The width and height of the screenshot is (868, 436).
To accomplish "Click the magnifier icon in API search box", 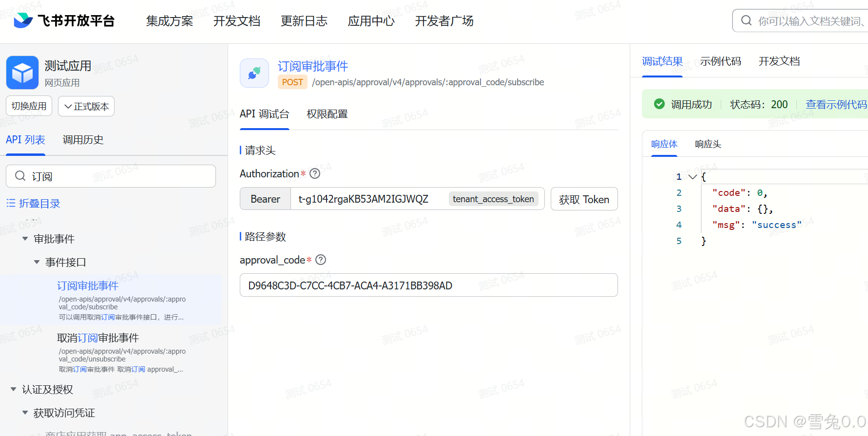I will click(x=20, y=176).
